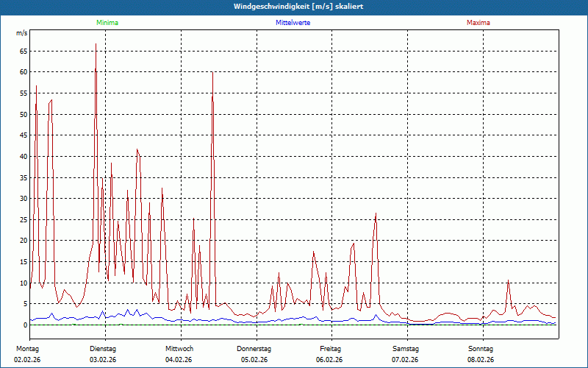
Task: Select the Sonntag day label
Action: pos(480,348)
